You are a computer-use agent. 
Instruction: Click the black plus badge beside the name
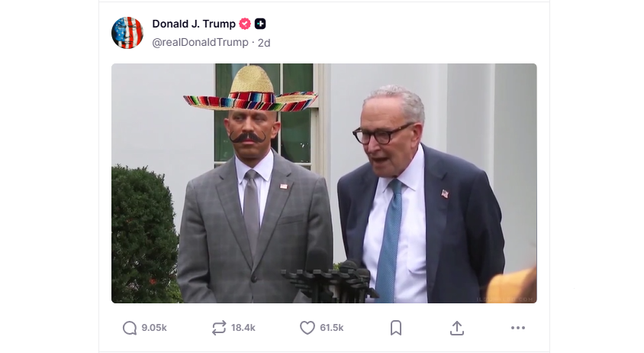coord(260,24)
